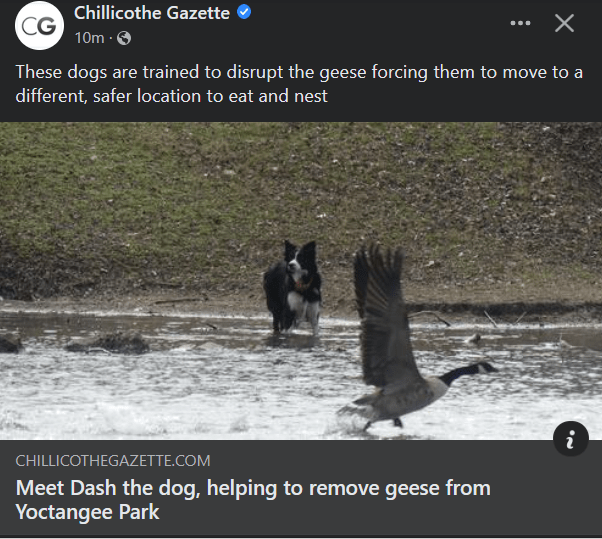
Task: Open the link info 'i' icon
Action: click(571, 438)
